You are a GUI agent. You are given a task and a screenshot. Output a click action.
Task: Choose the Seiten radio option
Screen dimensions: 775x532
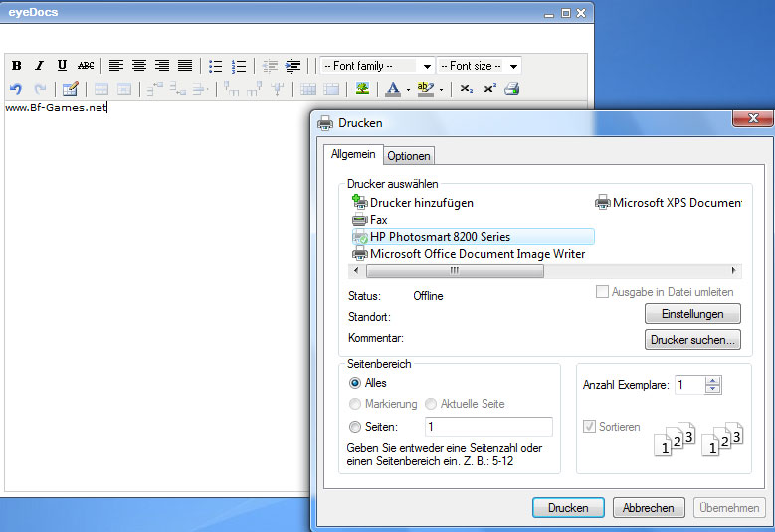coord(355,427)
